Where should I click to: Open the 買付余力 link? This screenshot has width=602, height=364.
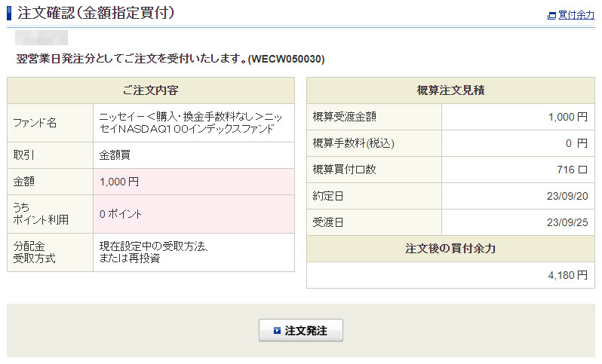(x=576, y=15)
